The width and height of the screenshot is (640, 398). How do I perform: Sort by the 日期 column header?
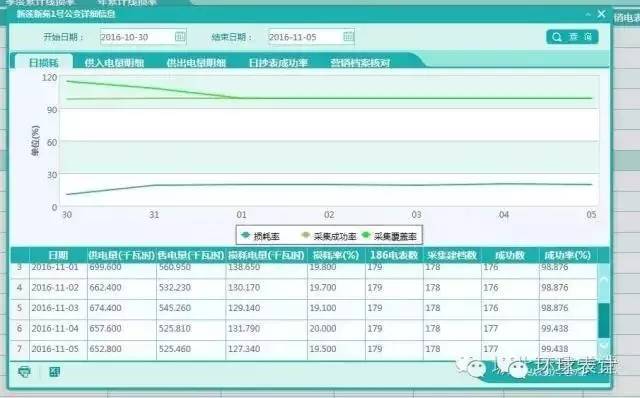coord(58,256)
